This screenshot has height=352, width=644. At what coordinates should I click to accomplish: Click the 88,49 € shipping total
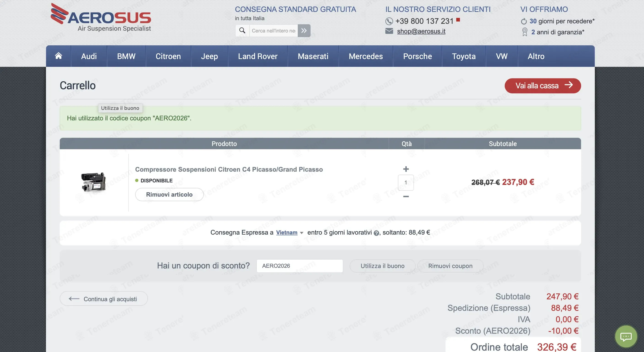tap(565, 308)
